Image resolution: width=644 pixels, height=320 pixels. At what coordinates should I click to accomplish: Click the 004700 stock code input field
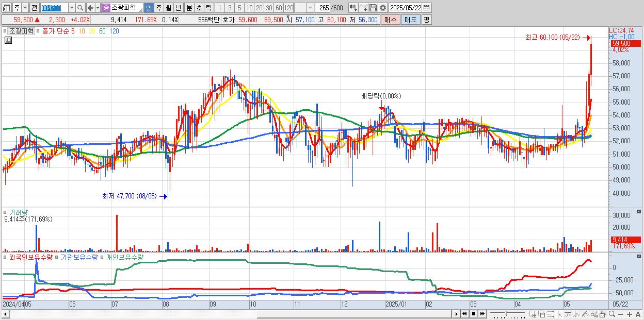click(54, 8)
